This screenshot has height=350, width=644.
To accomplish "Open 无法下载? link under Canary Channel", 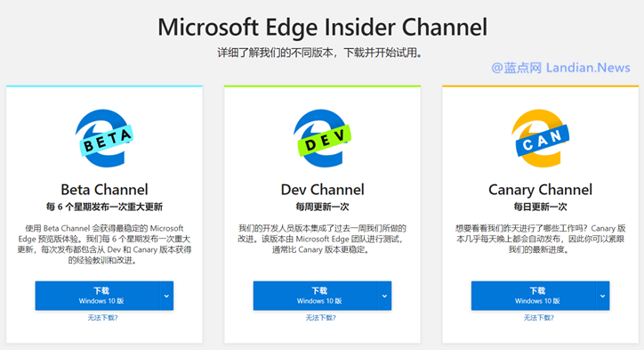I will (x=539, y=318).
